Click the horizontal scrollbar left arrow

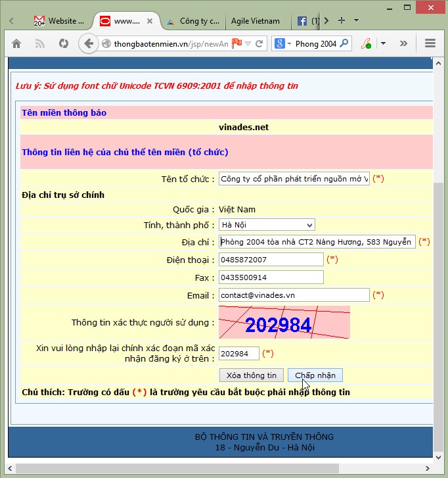(10, 468)
